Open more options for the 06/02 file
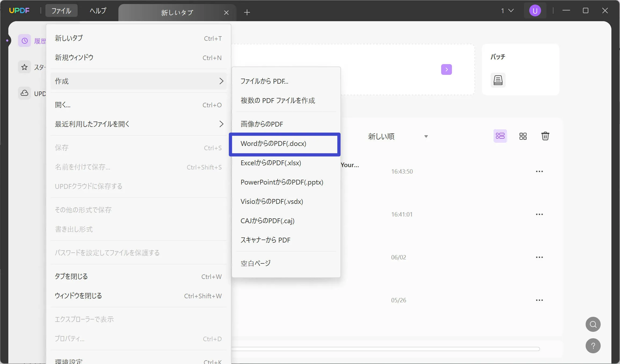 [539, 257]
